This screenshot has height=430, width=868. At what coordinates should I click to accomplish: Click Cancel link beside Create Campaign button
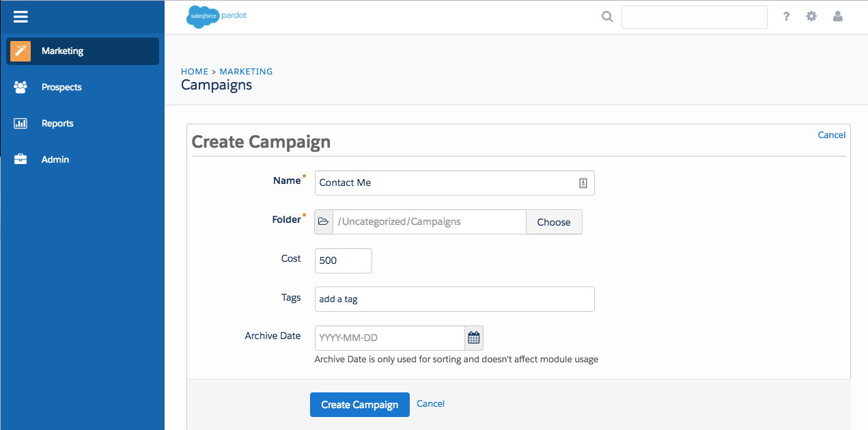coord(430,404)
